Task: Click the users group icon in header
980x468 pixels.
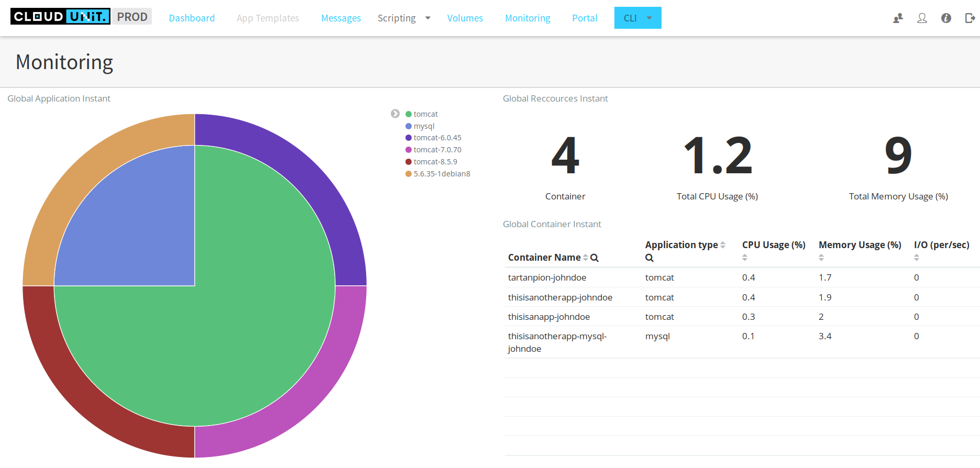Action: (898, 18)
